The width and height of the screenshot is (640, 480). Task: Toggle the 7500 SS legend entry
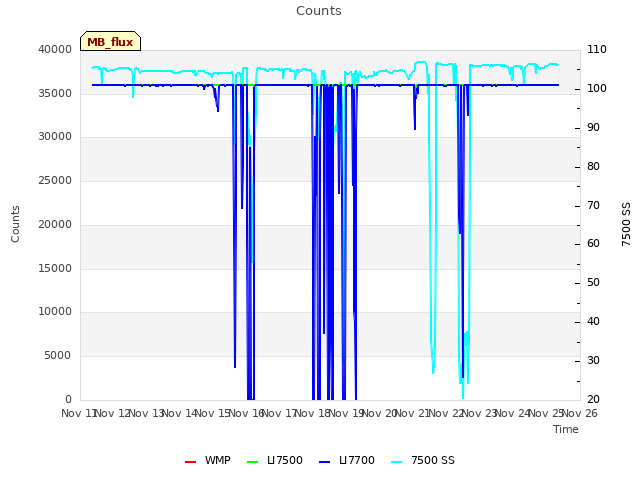tap(422, 460)
